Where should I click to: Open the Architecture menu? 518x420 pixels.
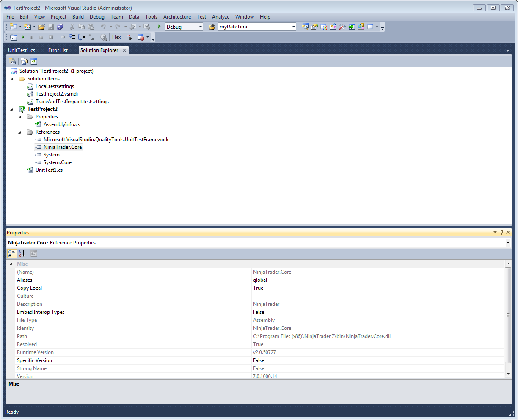pyautogui.click(x=177, y=17)
